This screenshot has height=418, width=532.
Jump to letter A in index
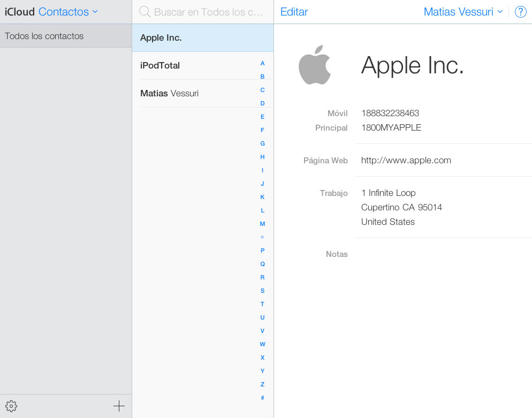(262, 63)
